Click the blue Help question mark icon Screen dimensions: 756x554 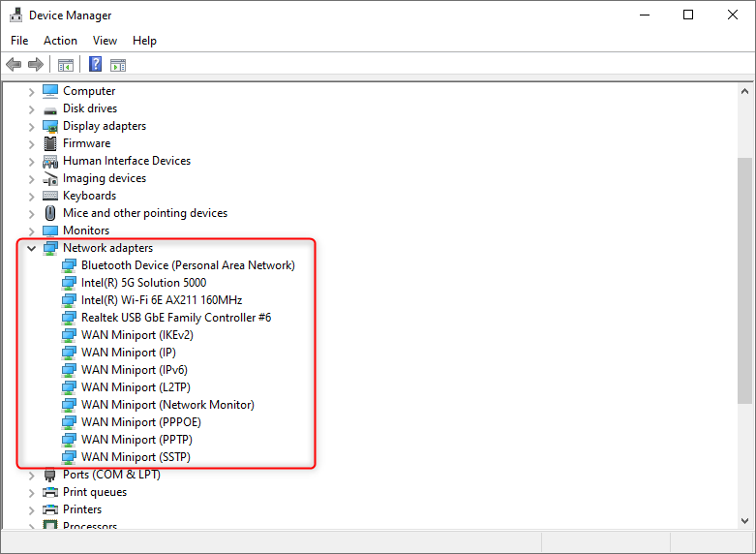pos(95,65)
